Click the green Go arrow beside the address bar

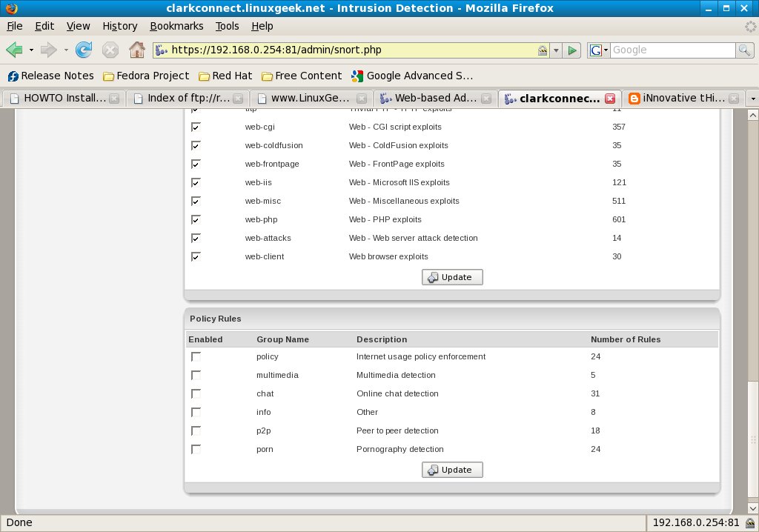(x=572, y=50)
